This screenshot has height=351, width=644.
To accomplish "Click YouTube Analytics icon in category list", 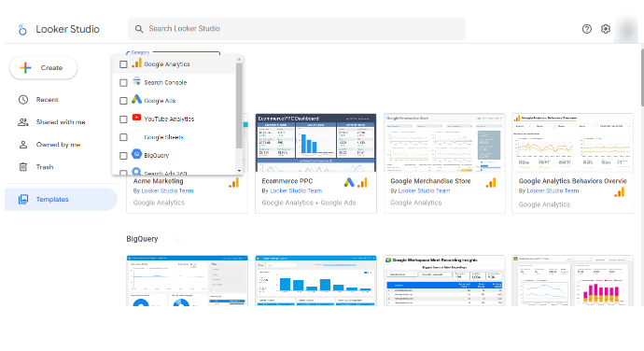I will point(137,118).
